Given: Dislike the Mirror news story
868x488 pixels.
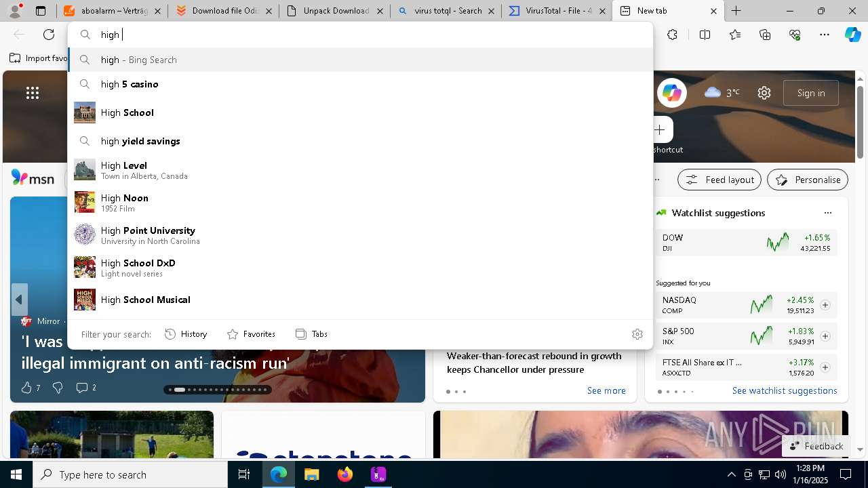Looking at the screenshot, I should tap(58, 388).
